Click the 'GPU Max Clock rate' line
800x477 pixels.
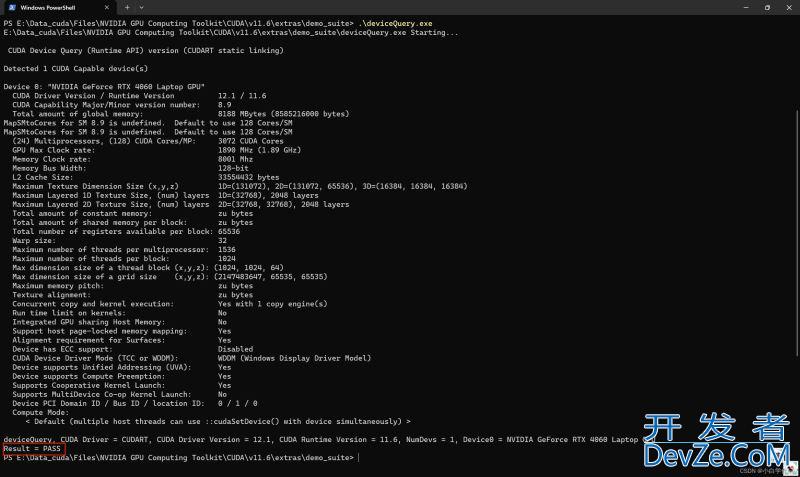[x=157, y=150]
